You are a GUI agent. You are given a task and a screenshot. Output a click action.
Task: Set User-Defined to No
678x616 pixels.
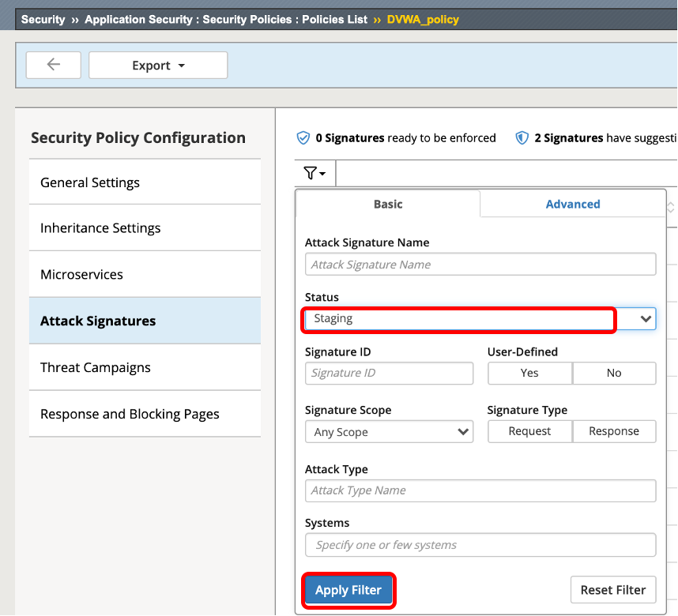[614, 373]
